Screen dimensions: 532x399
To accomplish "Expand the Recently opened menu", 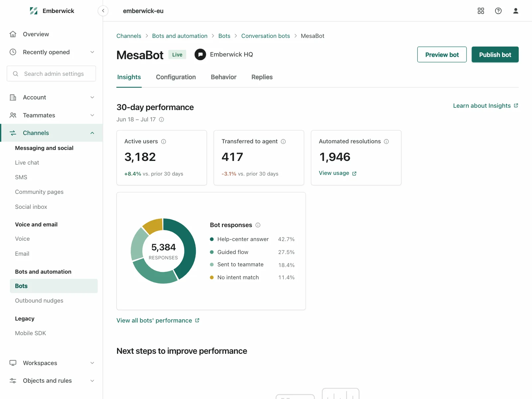I will 92,52.
